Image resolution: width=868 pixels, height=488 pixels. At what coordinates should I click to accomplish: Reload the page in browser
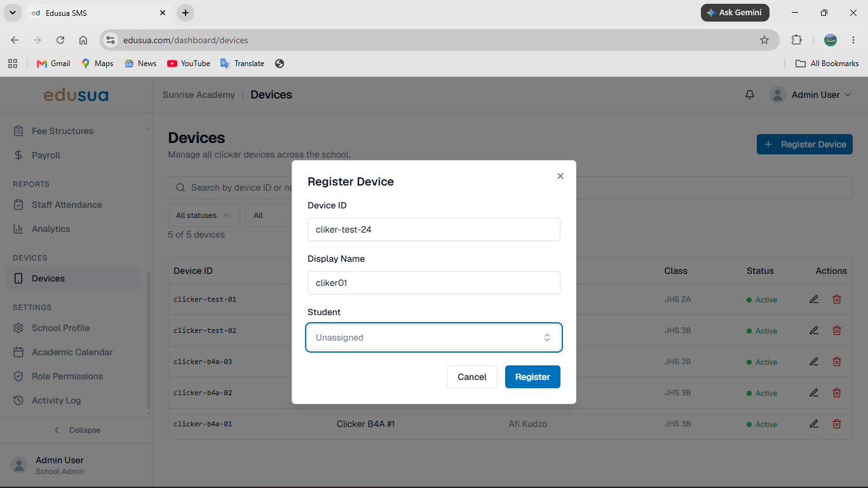(x=60, y=40)
